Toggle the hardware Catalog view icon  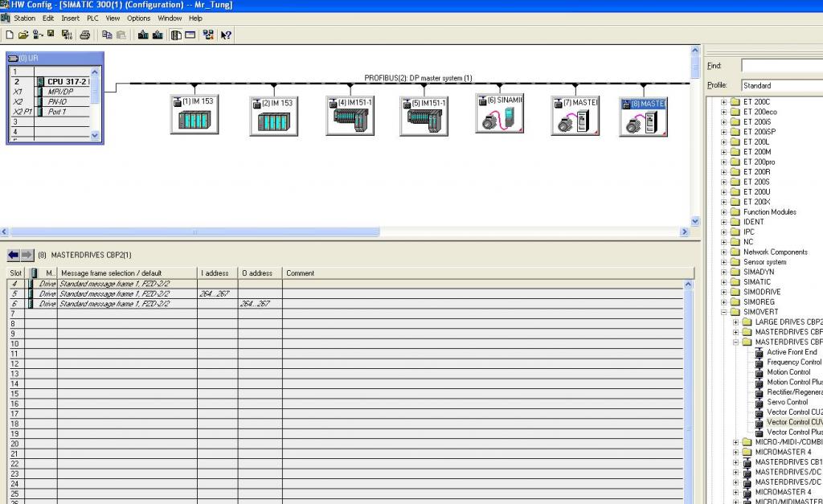(x=176, y=35)
